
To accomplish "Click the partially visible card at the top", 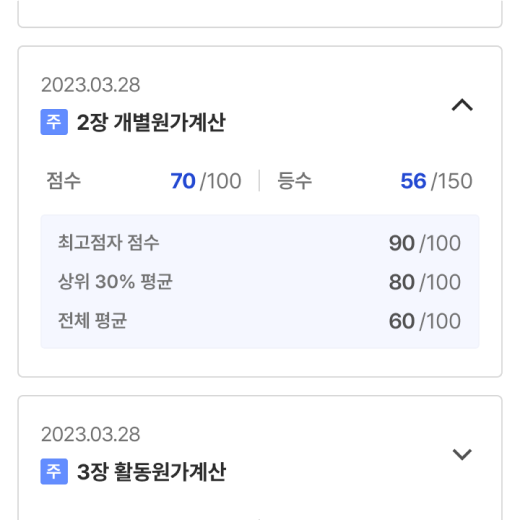I will 260,13.
